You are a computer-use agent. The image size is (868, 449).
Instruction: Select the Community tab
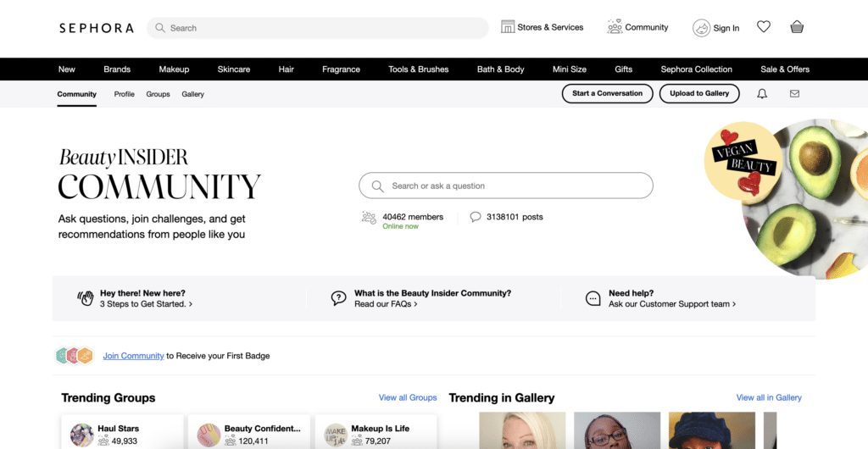coord(76,94)
